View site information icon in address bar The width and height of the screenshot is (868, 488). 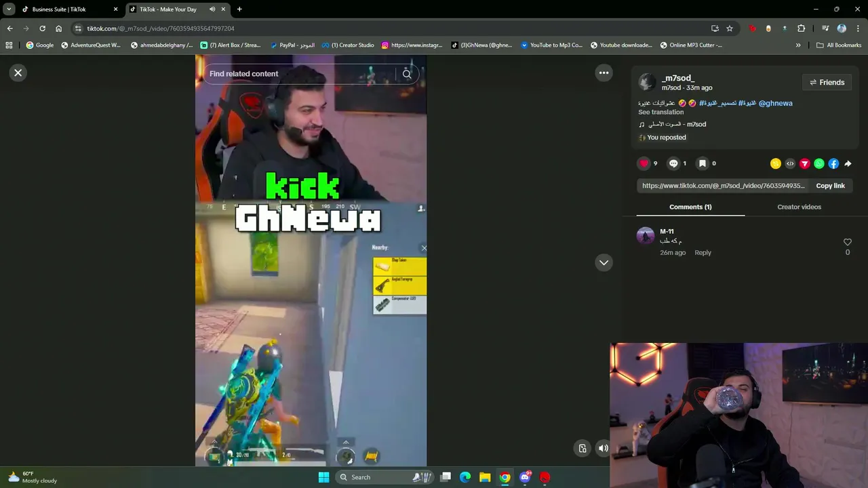[78, 28]
